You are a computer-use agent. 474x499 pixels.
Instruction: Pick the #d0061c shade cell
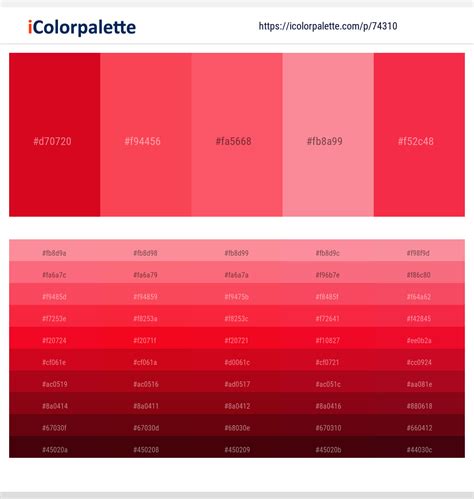pos(237,360)
